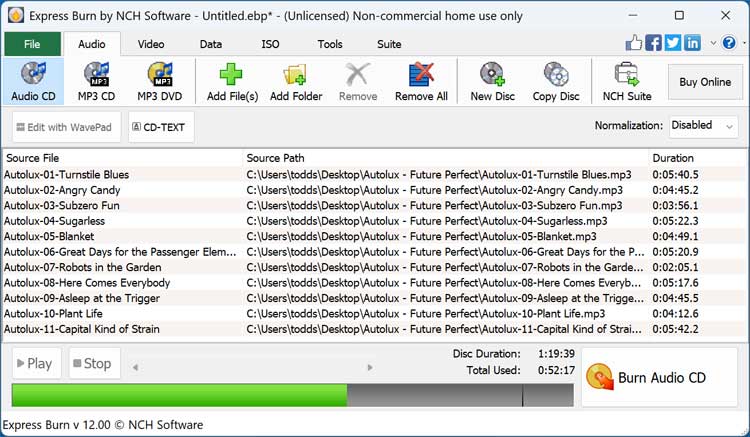Click the Total Used value 0:52:17
This screenshot has width=750, height=437.
tap(556, 370)
